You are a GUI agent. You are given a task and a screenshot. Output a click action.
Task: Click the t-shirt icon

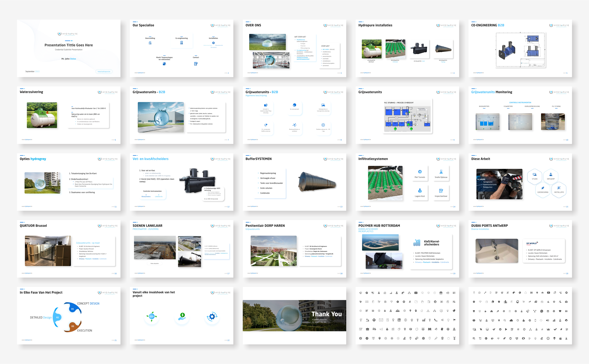pos(499,302)
